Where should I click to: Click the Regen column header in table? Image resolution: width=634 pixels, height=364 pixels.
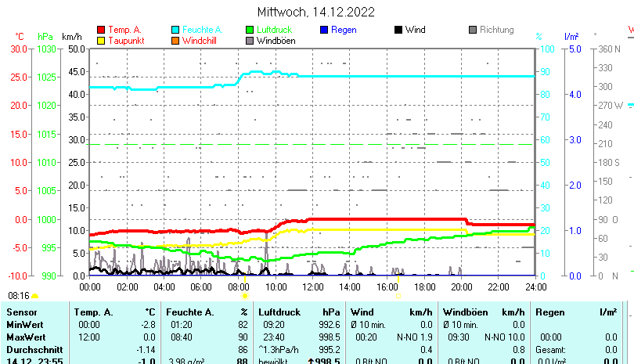click(x=550, y=312)
